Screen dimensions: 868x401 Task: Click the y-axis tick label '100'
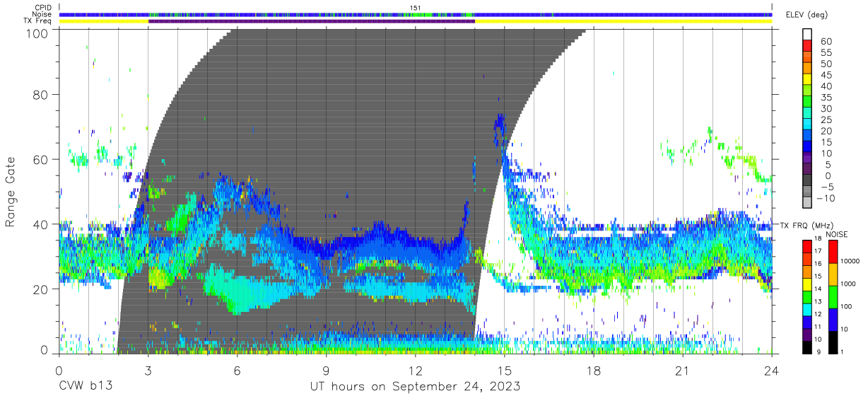coord(38,33)
